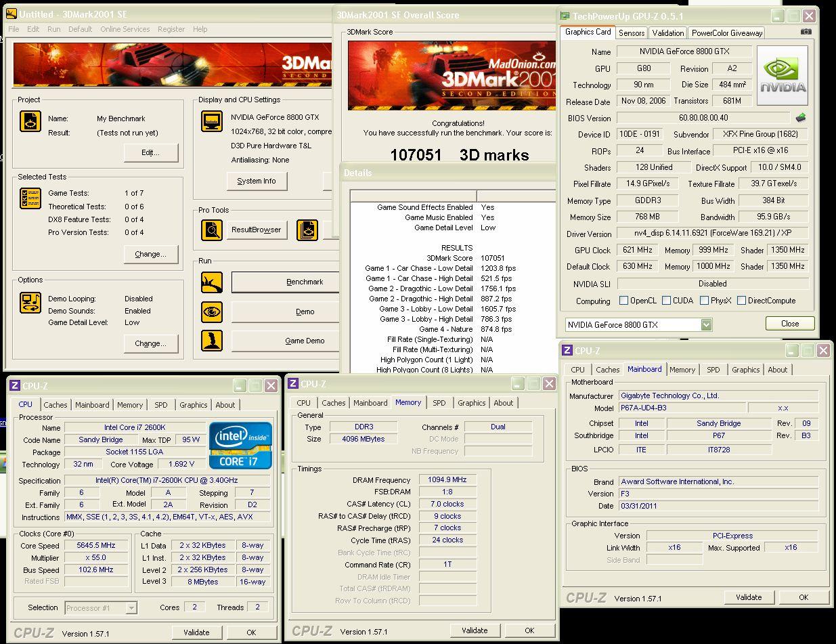The image size is (836, 644).
Task: Click the mainboard Model field P67A-UD4-B3
Action: tap(682, 408)
